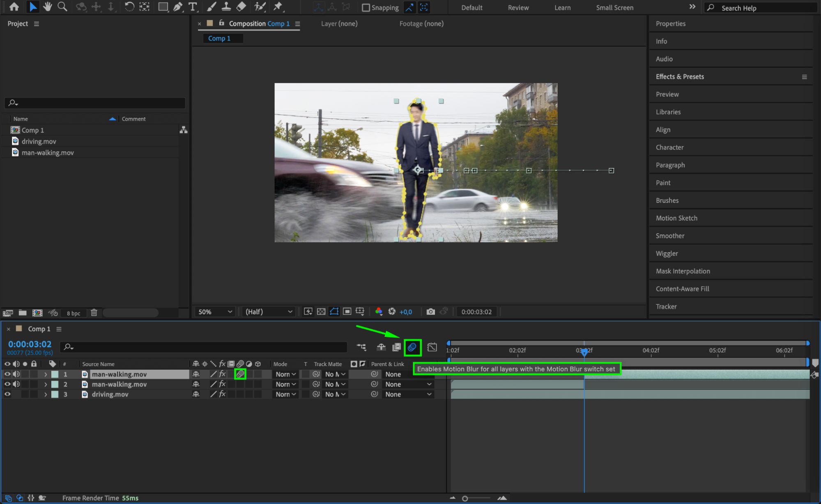
Task: Expand layer 3 driving.mov properties
Action: pyautogui.click(x=46, y=394)
